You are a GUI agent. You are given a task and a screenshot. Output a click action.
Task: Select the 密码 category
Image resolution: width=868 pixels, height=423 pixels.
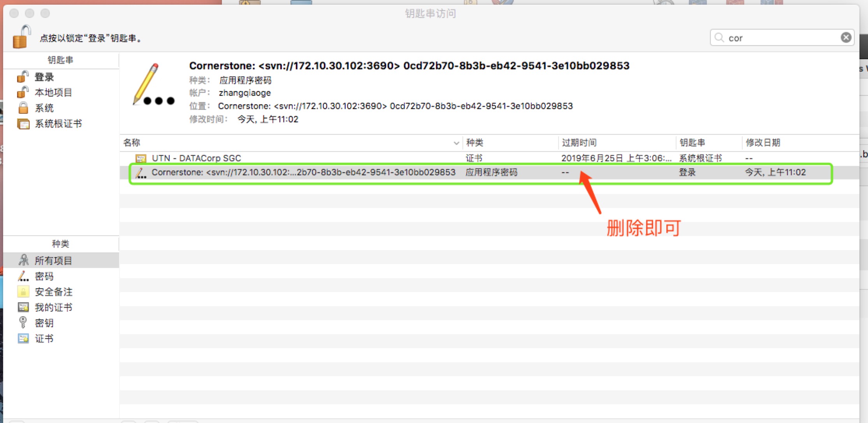click(61, 276)
